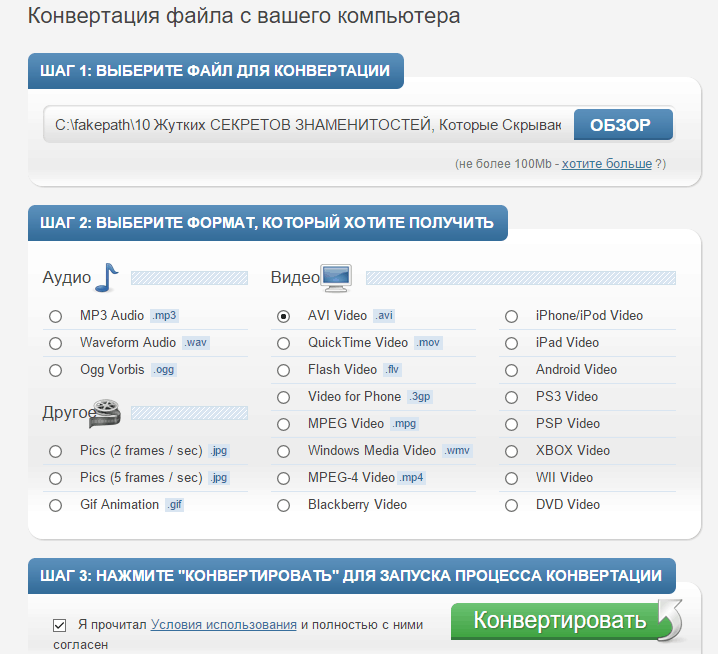Click the .mov extension badge
Viewport: 718px width, 654px height.
tap(429, 343)
